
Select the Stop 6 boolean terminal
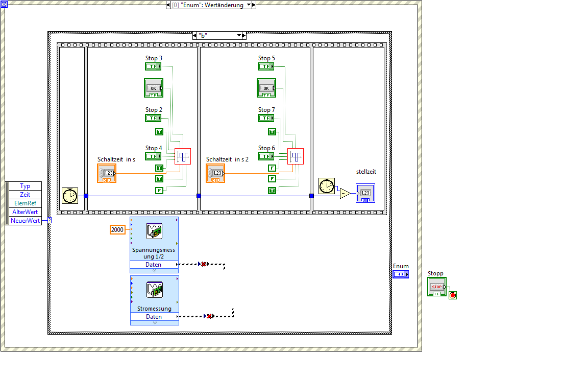266,156
